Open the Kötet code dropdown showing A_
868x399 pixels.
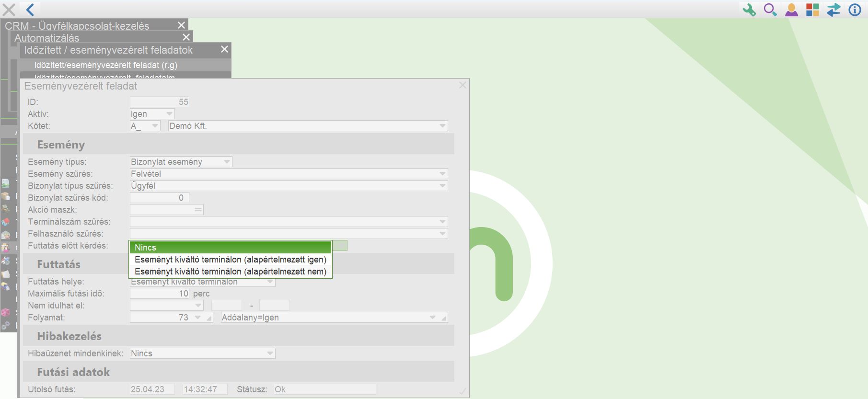pos(145,126)
